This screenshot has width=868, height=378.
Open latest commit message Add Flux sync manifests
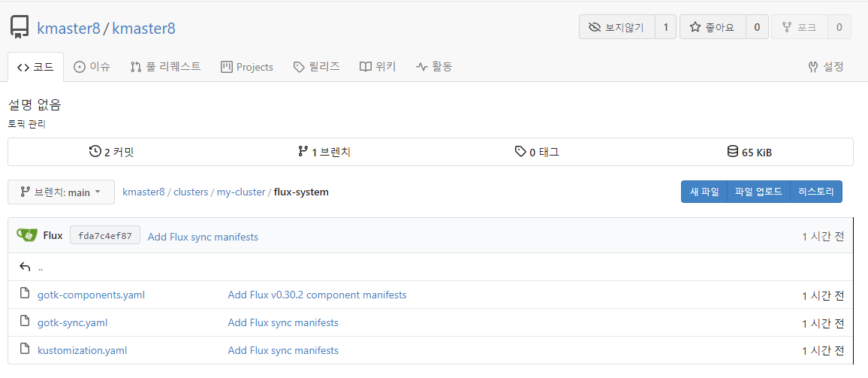pos(203,237)
